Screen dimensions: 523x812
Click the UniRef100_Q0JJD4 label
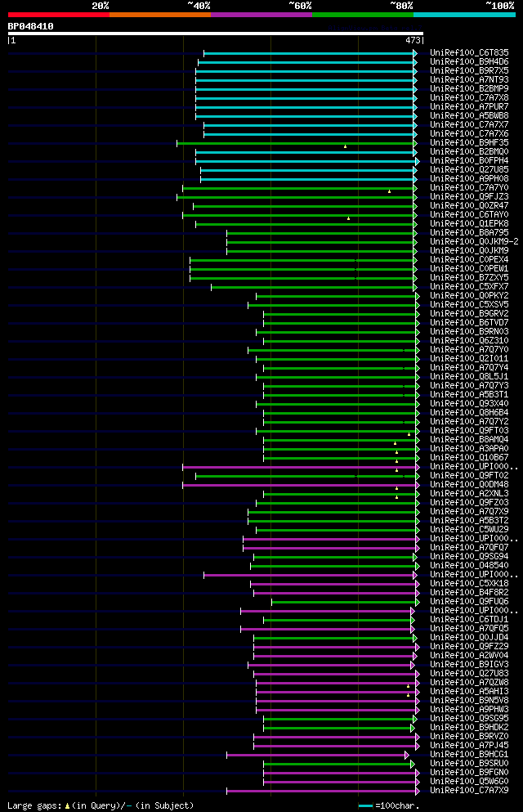point(469,638)
